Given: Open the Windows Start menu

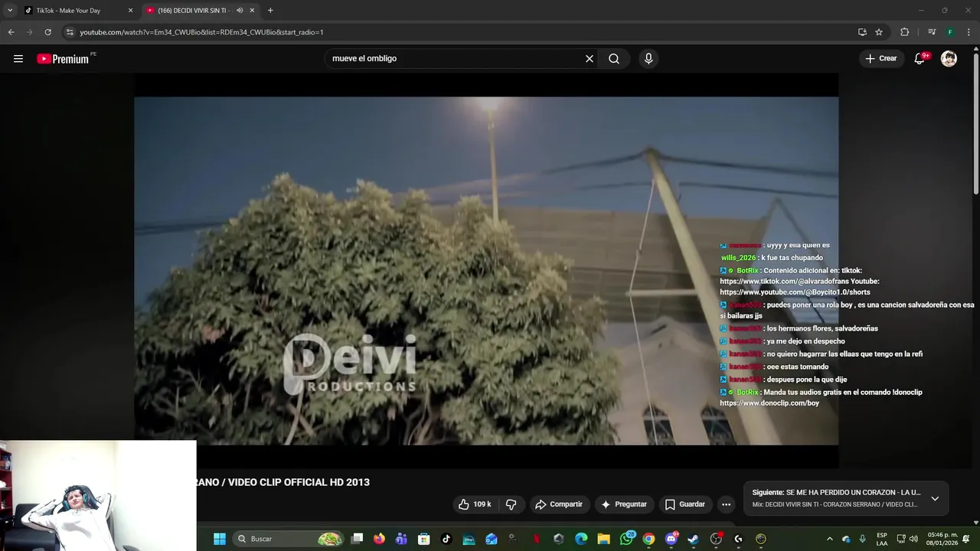Looking at the screenshot, I should pyautogui.click(x=220, y=539).
